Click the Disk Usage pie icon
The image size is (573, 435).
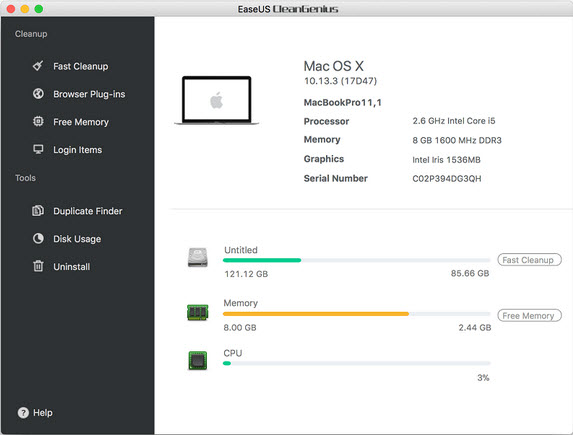(x=38, y=239)
